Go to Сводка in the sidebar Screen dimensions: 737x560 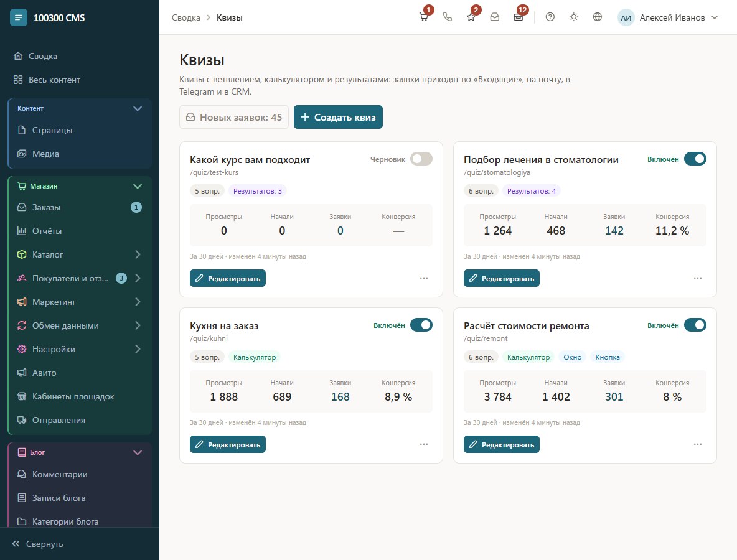[80, 56]
